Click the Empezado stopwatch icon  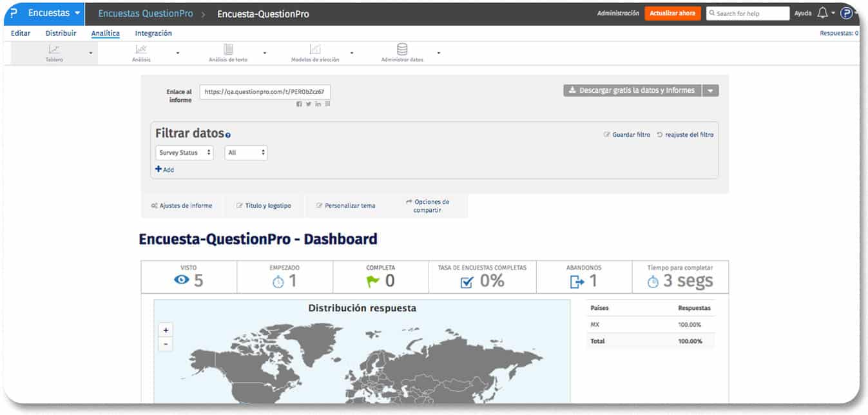pyautogui.click(x=278, y=282)
